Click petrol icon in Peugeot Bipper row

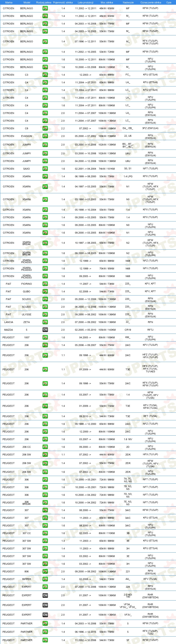(45, 579)
